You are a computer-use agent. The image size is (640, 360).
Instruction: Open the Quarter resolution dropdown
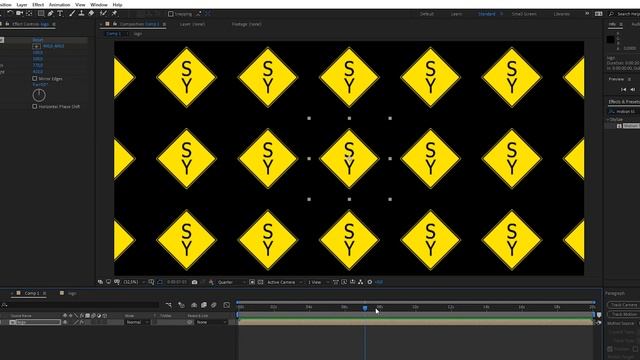tap(231, 282)
